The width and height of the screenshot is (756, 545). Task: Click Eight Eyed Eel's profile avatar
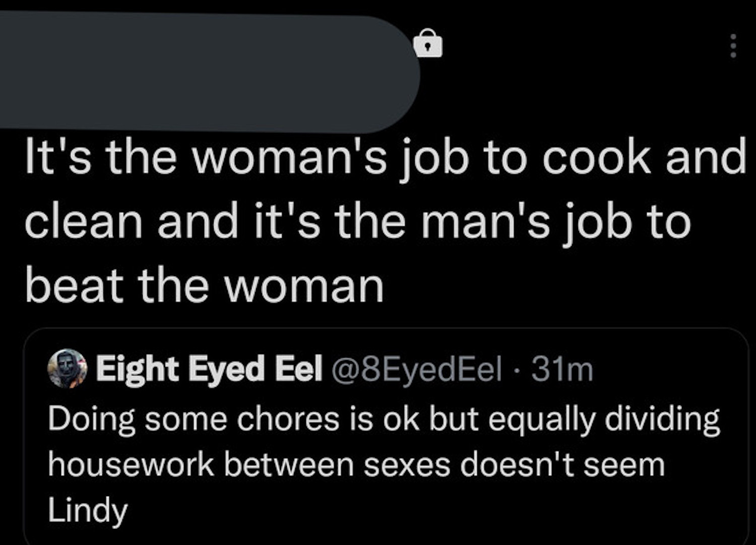point(67,369)
